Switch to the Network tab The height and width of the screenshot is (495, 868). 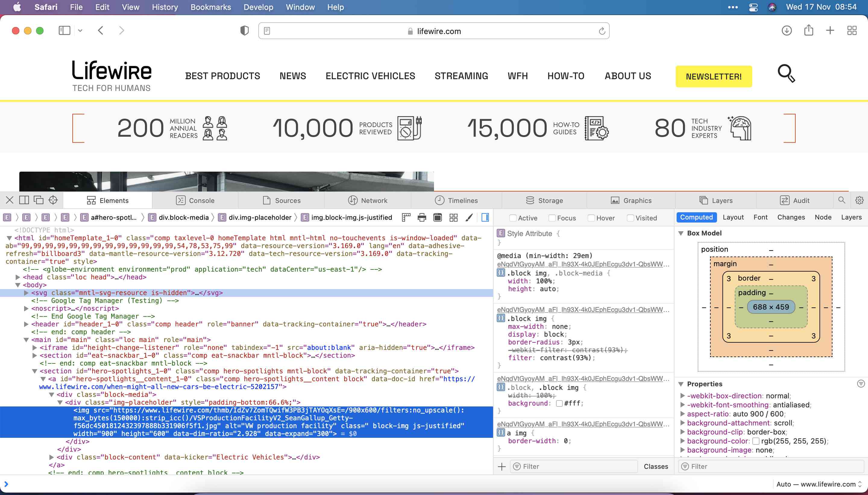coord(367,200)
